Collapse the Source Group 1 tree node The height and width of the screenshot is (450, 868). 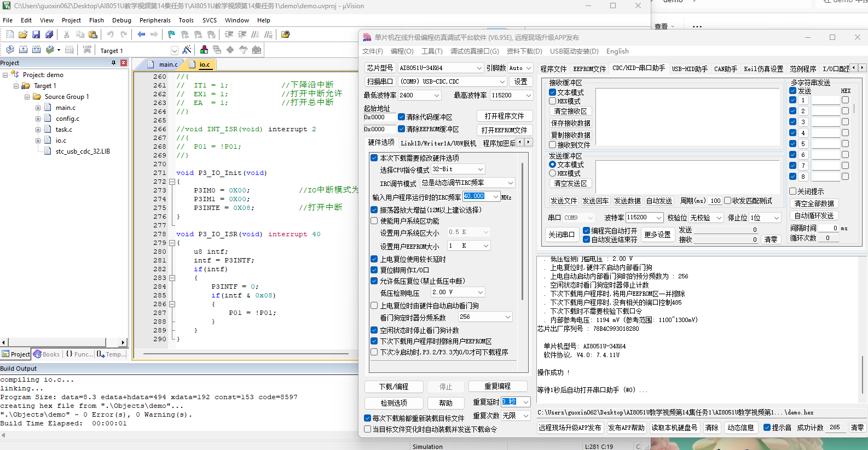(x=27, y=97)
